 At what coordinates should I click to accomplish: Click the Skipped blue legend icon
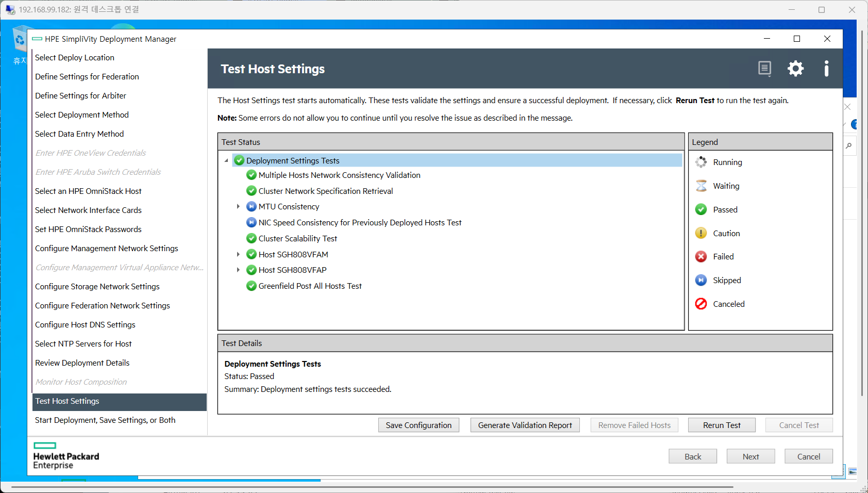[x=701, y=280]
